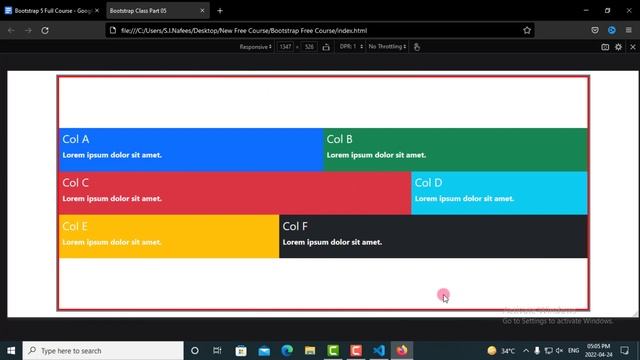Click the Col D heading

point(428,183)
